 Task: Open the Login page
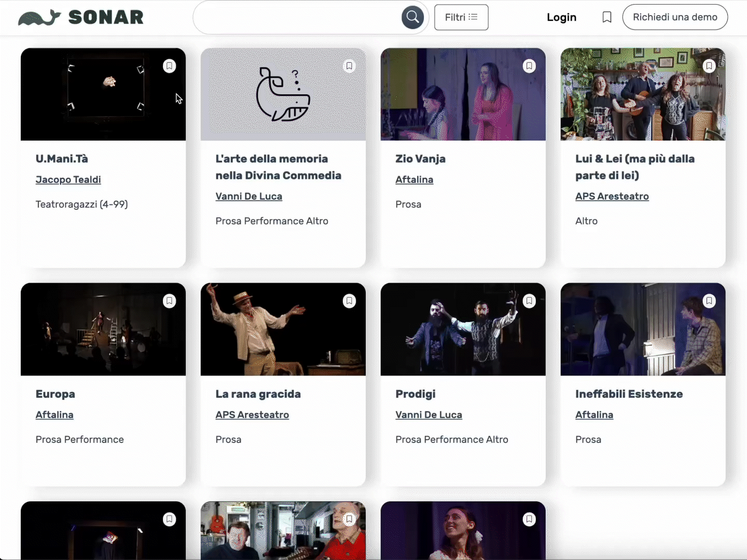(x=561, y=17)
